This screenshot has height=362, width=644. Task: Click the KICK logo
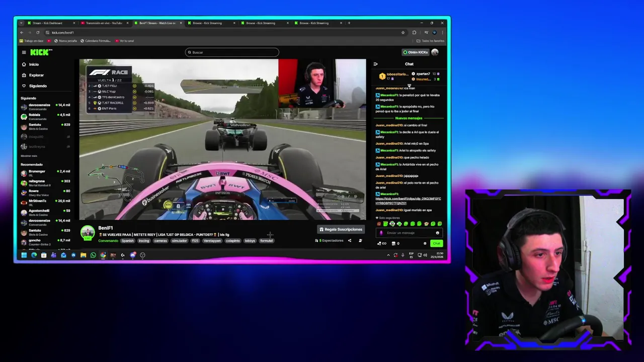pyautogui.click(x=41, y=52)
